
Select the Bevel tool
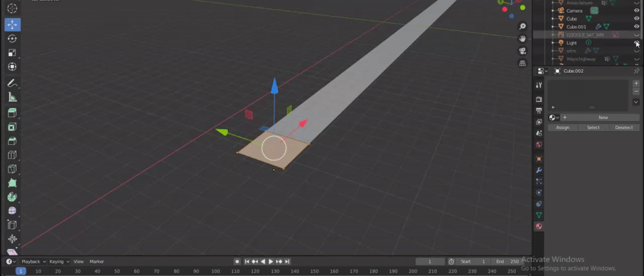pos(12,141)
